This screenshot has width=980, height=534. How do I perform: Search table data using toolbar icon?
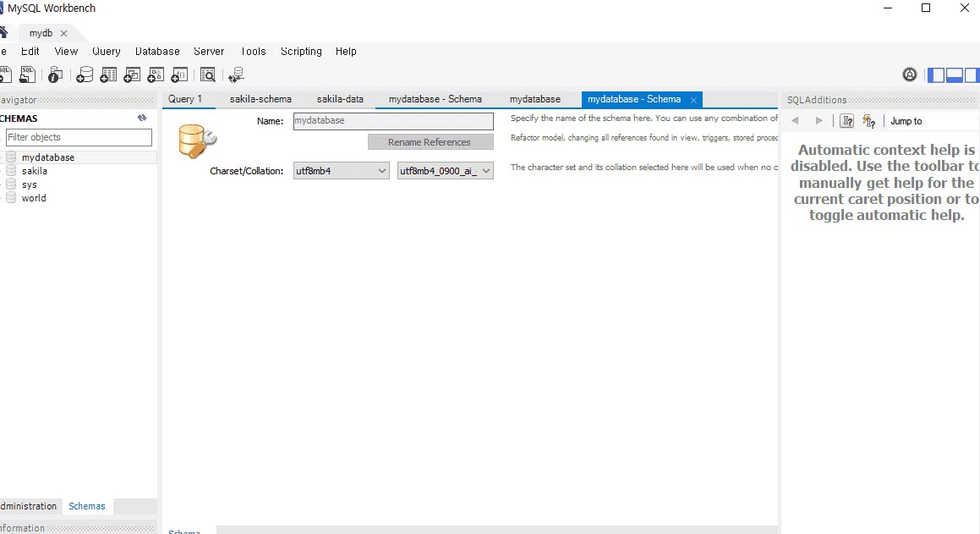click(207, 75)
